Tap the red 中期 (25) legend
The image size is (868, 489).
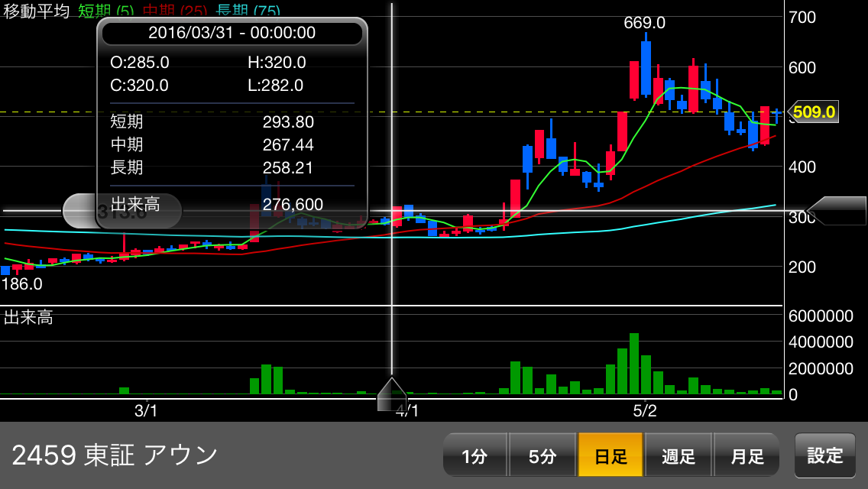point(175,11)
